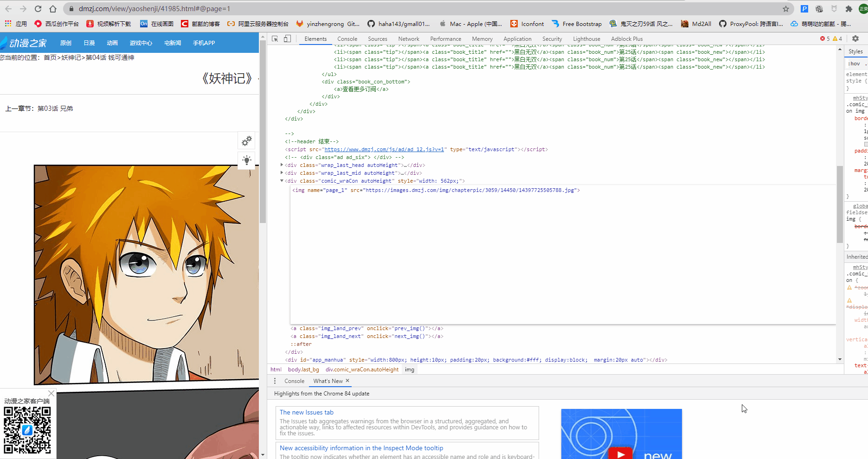Reload the page with the refresh icon

(38, 9)
